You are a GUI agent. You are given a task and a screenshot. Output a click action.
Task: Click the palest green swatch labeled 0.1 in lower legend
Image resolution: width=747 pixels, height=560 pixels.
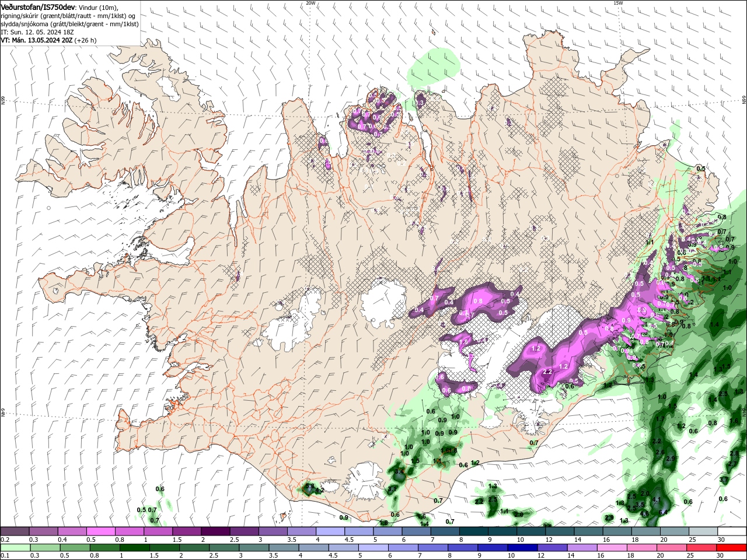pos(16,548)
